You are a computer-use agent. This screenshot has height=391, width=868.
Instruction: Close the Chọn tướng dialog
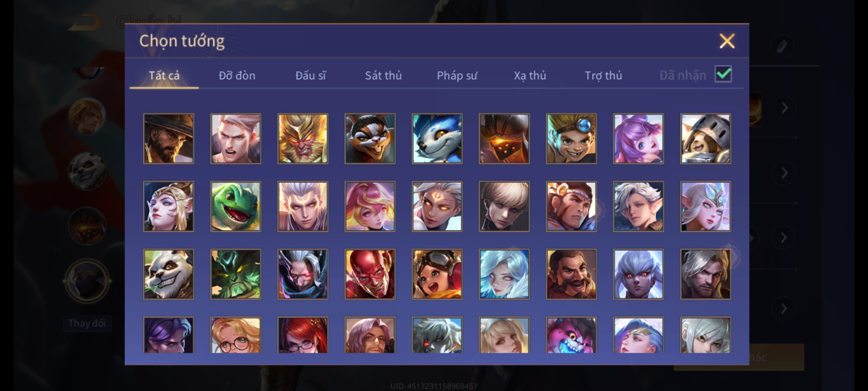coord(727,41)
